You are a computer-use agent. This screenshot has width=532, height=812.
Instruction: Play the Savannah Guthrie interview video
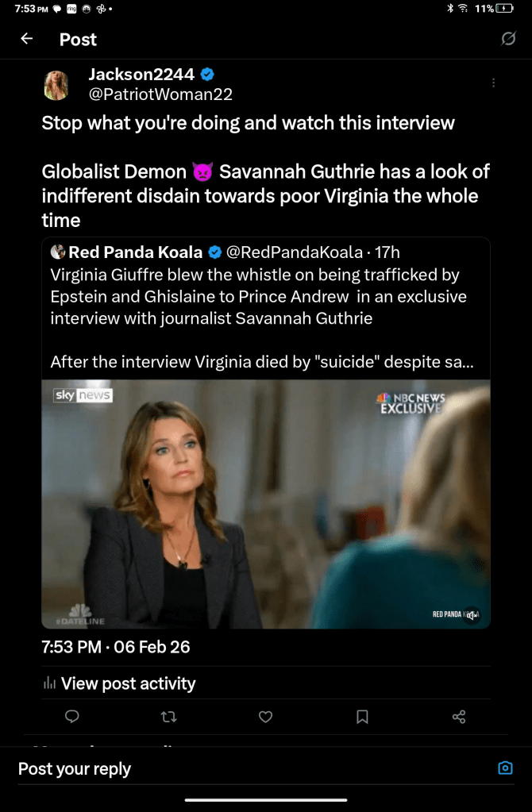[x=266, y=504]
